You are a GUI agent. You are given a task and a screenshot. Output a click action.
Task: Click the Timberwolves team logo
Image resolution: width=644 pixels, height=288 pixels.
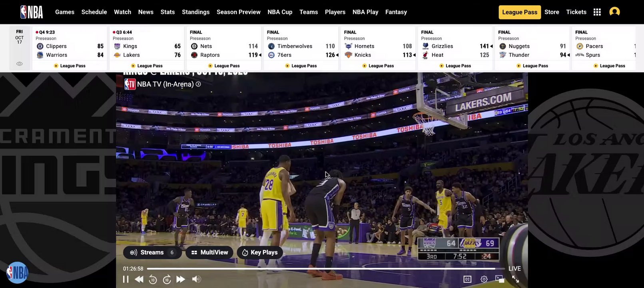pos(271,46)
